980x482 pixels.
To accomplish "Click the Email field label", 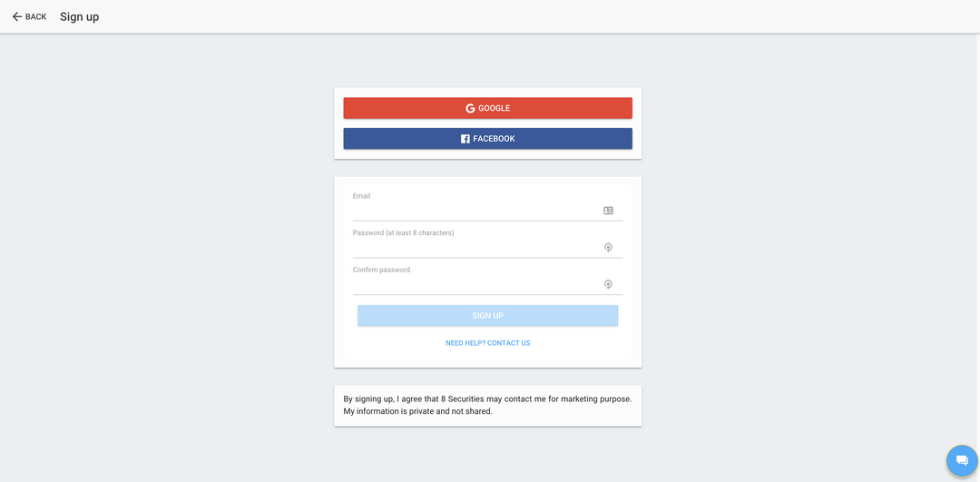I will [x=361, y=196].
